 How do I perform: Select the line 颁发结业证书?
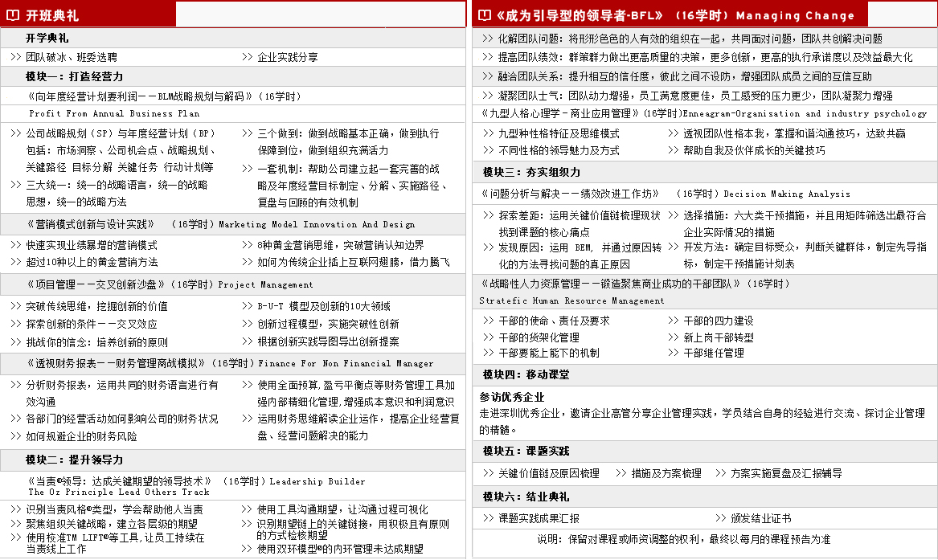[760, 518]
